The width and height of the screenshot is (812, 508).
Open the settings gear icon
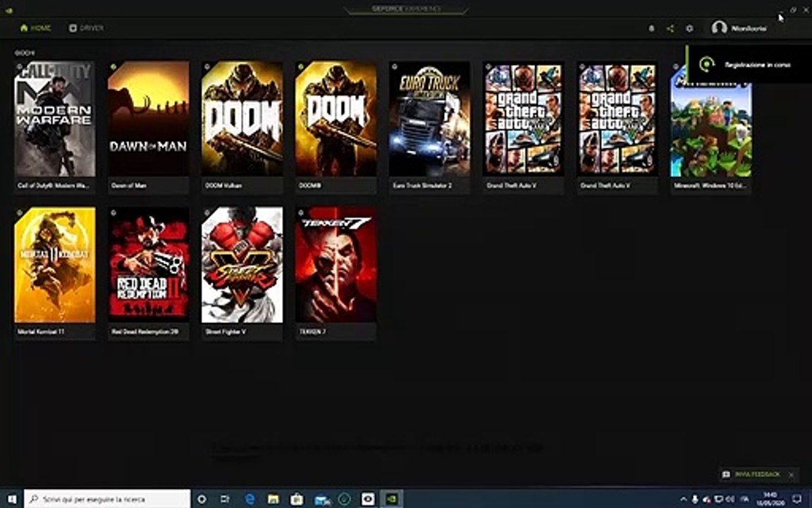point(689,28)
